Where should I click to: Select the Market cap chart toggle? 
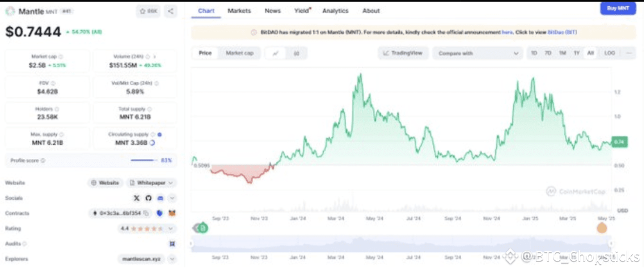pos(239,53)
